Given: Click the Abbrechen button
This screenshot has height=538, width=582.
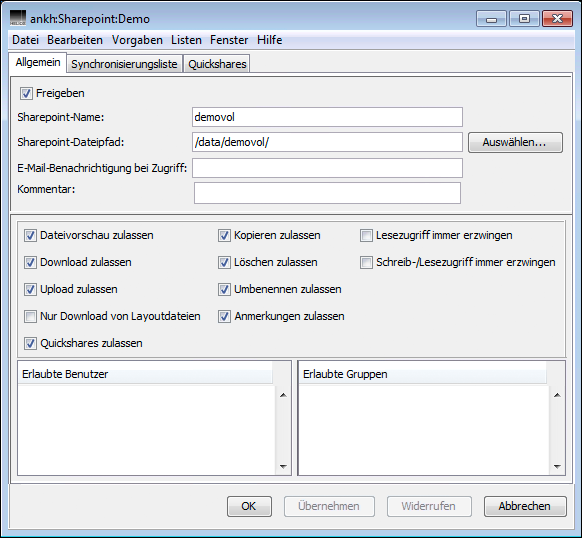Looking at the screenshot, I should [525, 506].
